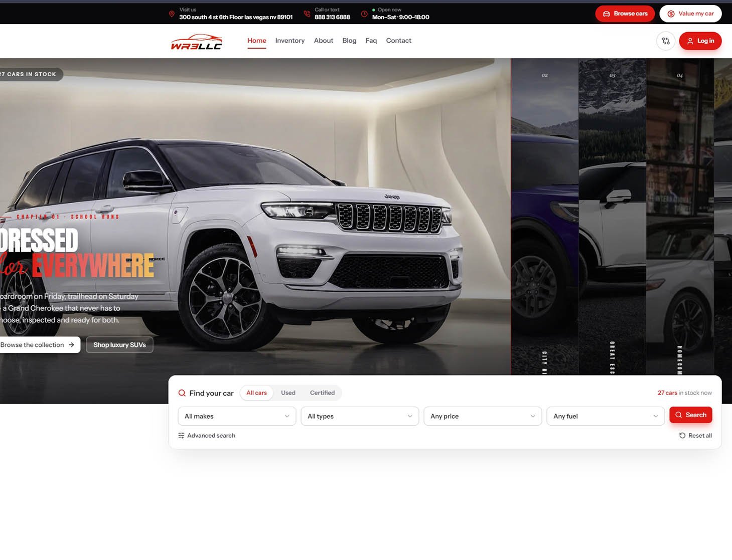Click the clock icon near Open now
The image size is (732, 560).
tap(365, 14)
